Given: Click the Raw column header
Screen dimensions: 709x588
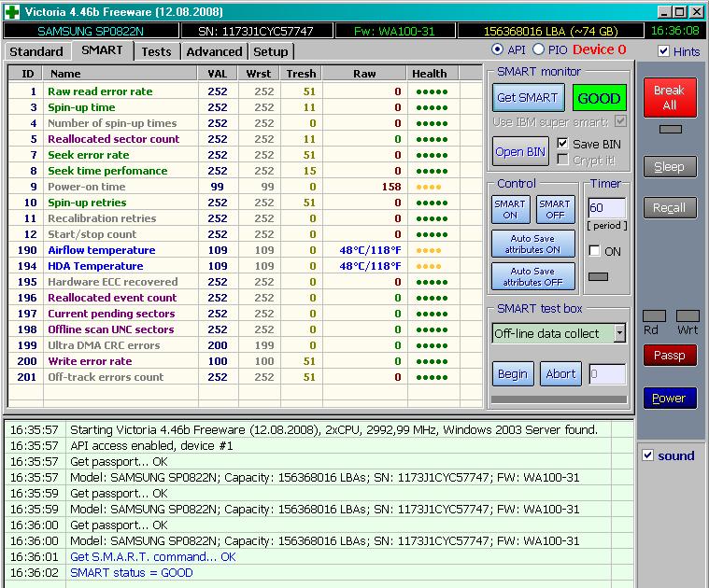Looking at the screenshot, I should [364, 74].
